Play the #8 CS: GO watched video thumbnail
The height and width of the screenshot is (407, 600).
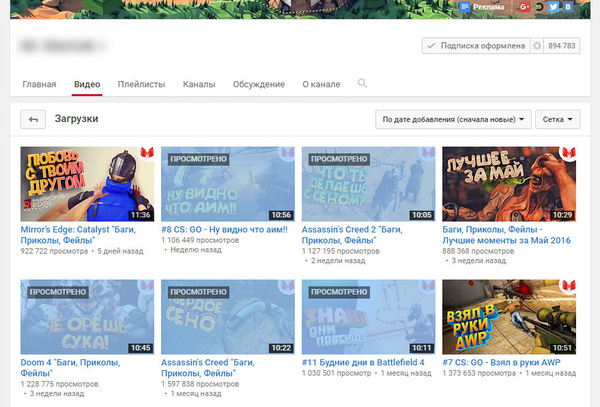(x=228, y=184)
